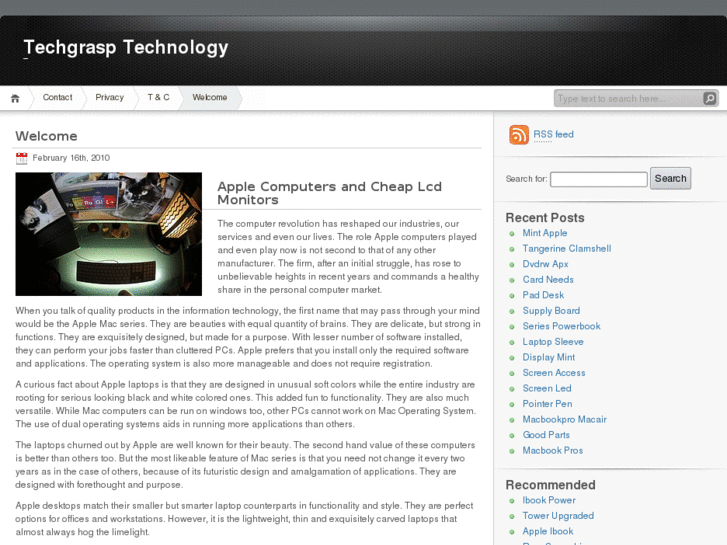Viewport: 727px width, 545px height.
Task: Click the 'February 16th, 2010' post date
Action: [71, 158]
